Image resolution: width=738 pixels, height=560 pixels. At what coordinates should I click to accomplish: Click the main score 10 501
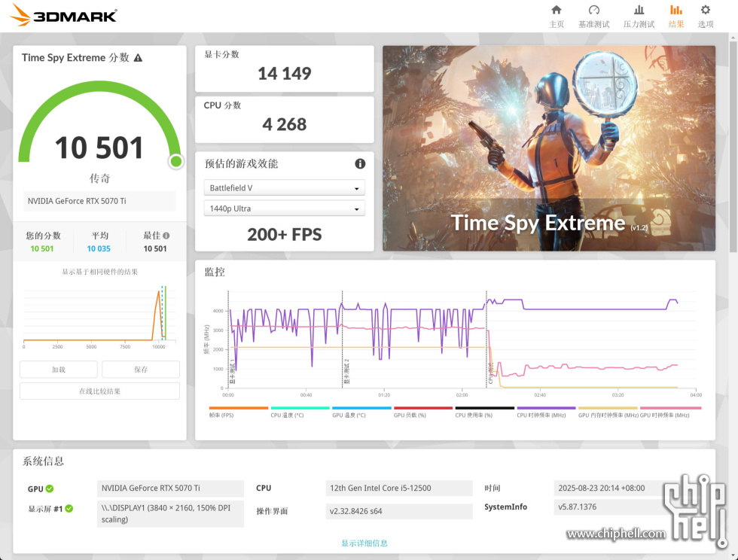[x=99, y=148]
